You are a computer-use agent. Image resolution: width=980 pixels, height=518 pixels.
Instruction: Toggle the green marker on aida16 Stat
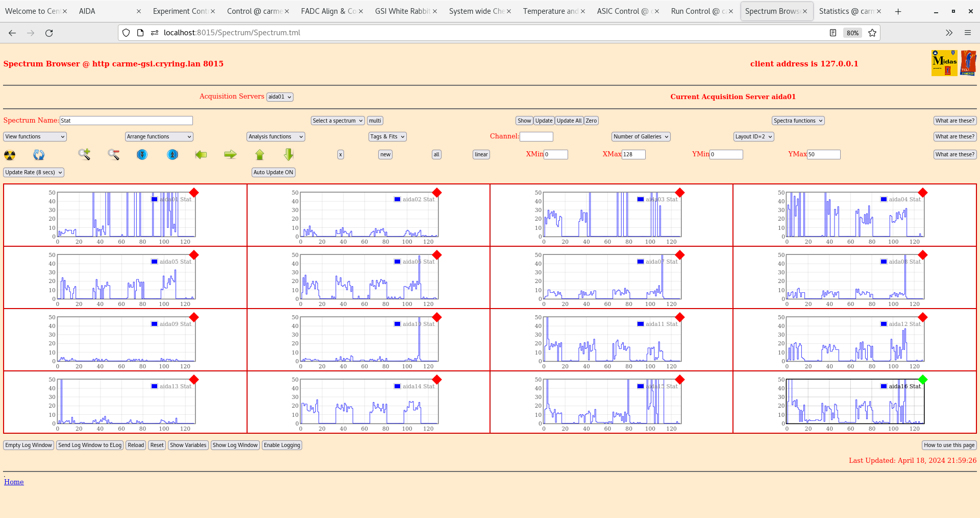[x=922, y=380]
